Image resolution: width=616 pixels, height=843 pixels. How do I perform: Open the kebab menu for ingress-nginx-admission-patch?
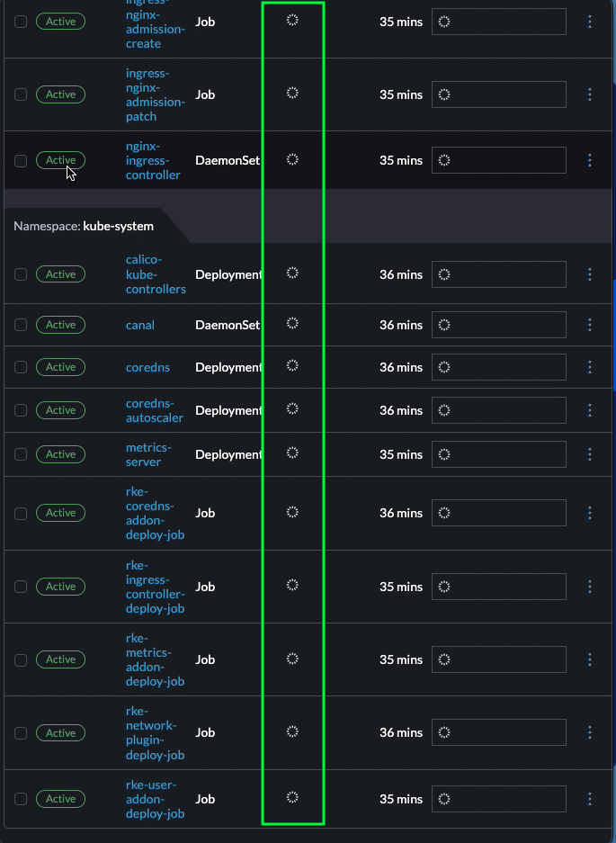pyautogui.click(x=589, y=94)
